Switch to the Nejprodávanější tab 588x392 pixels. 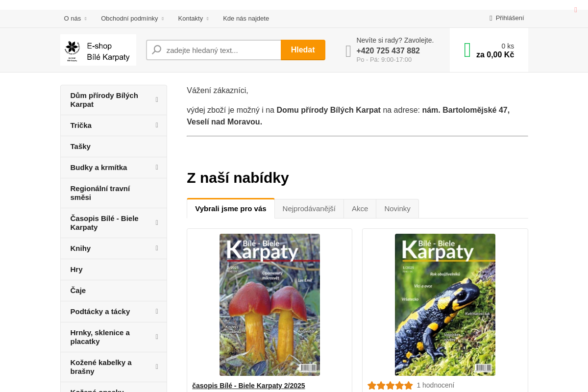[x=309, y=208]
